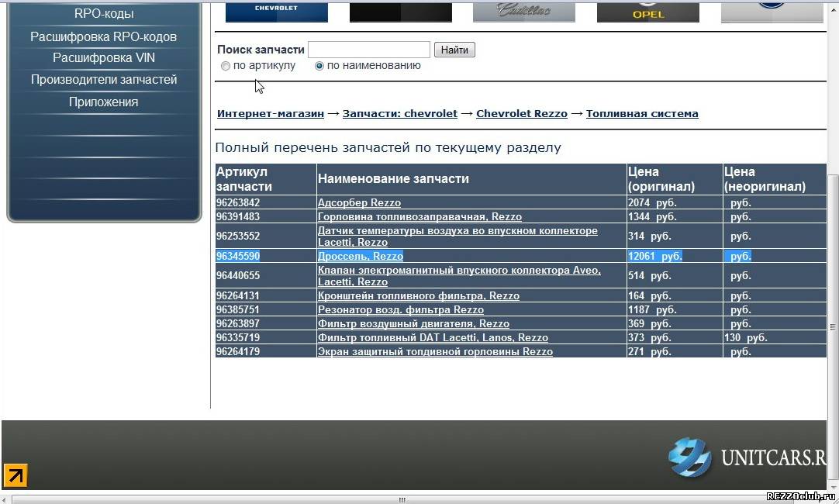Open 'Расшифровка VIN' sidebar item

[x=104, y=58]
